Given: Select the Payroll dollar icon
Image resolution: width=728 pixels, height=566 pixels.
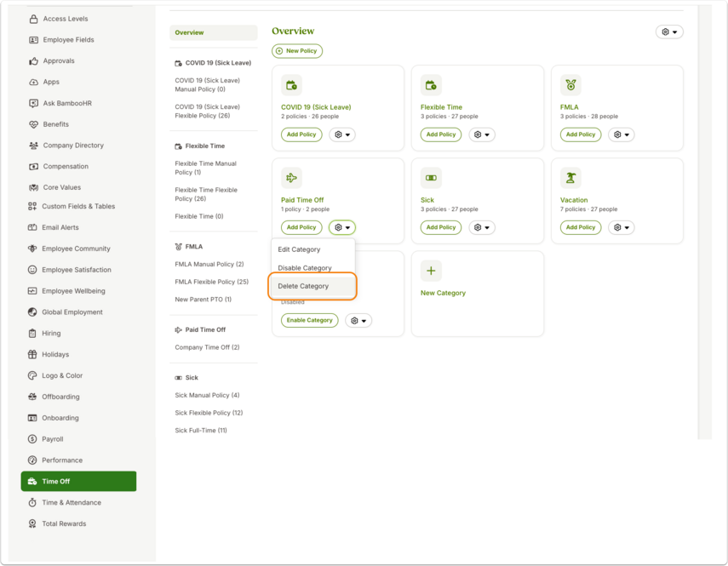Looking at the screenshot, I should [x=32, y=439].
